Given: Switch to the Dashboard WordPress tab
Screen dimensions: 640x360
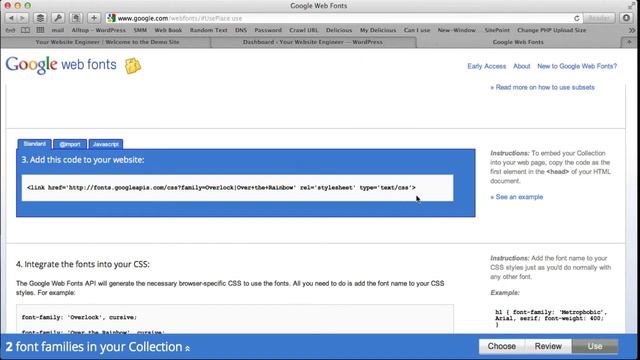Looking at the screenshot, I should coord(313,42).
